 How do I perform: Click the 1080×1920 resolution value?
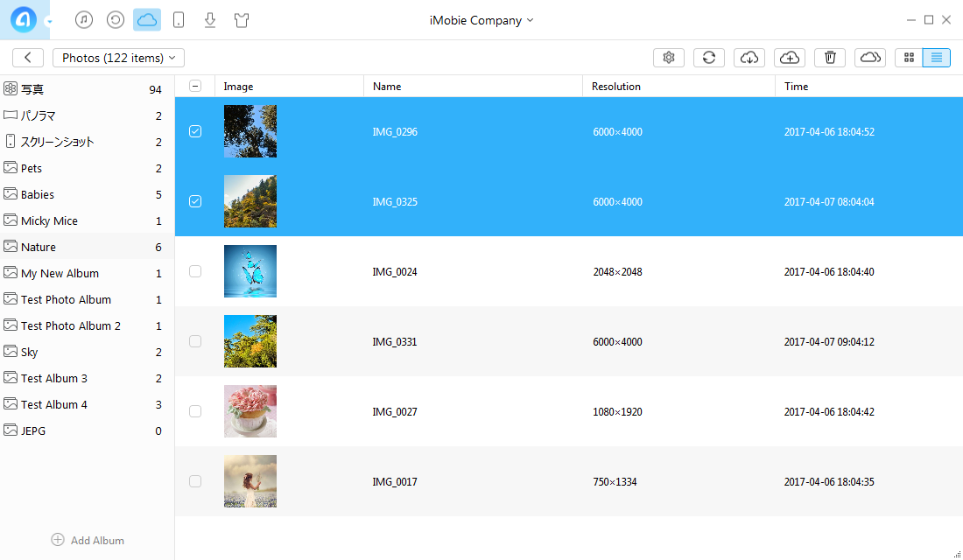pyautogui.click(x=617, y=412)
